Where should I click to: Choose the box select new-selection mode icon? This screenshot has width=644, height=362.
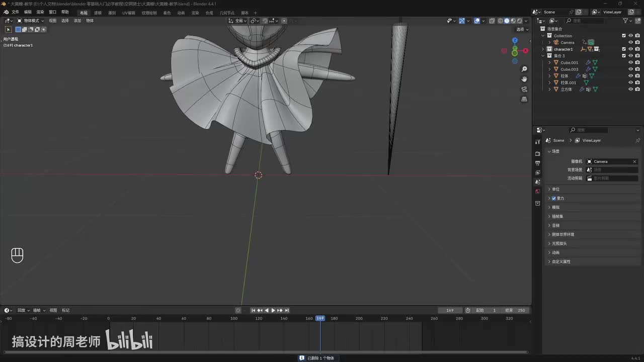18,30
